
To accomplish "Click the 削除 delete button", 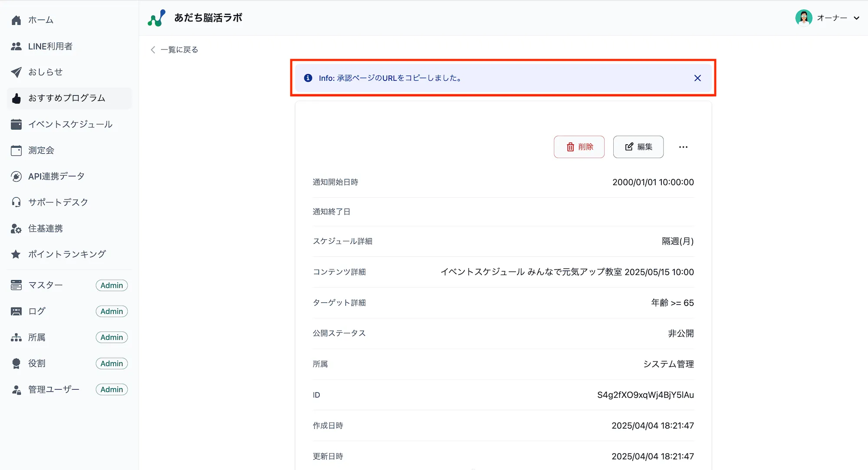I will (x=579, y=147).
